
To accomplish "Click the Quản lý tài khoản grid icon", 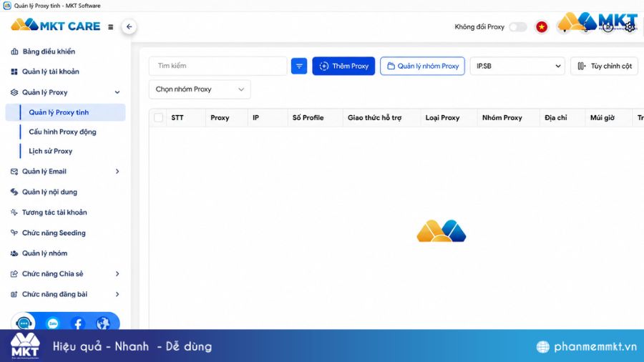I will (x=14, y=72).
